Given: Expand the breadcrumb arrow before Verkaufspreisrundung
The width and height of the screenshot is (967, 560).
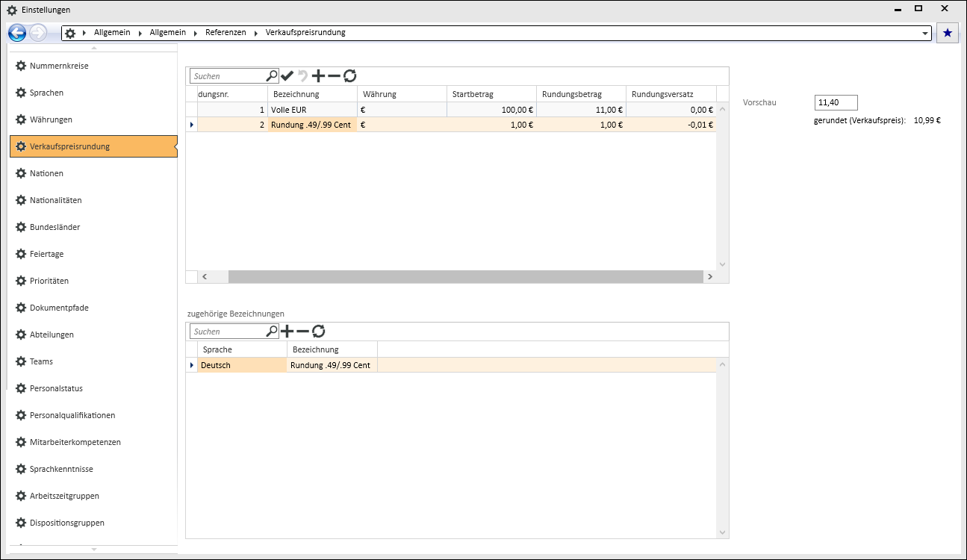Looking at the screenshot, I should pos(256,33).
